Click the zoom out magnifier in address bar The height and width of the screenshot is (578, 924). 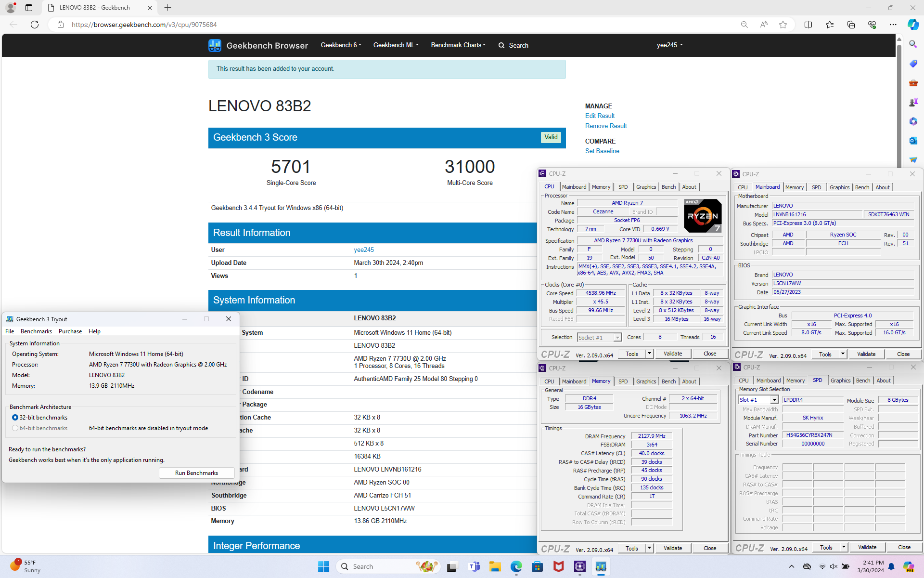click(744, 25)
